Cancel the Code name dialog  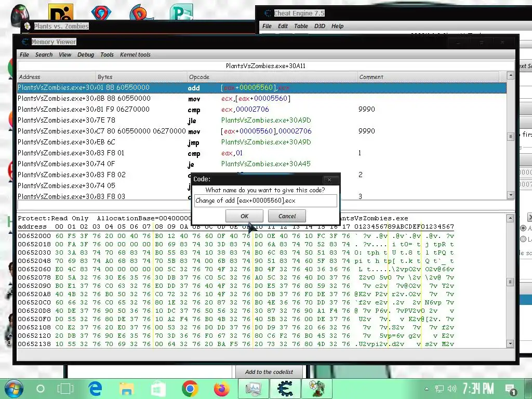click(x=287, y=216)
